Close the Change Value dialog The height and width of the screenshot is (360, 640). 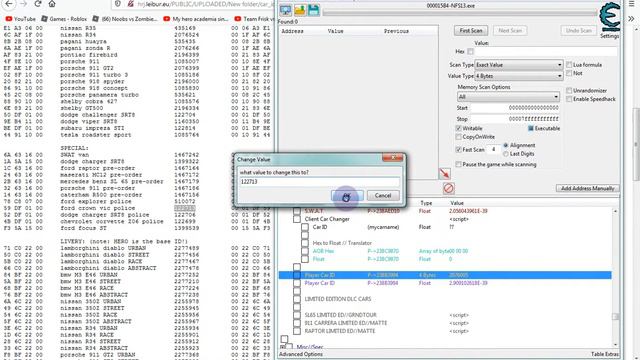393,158
